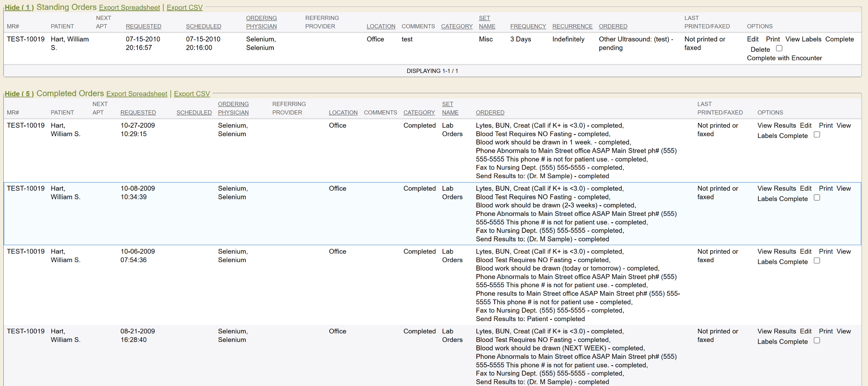Sort Standing Orders by Requested column

[143, 26]
